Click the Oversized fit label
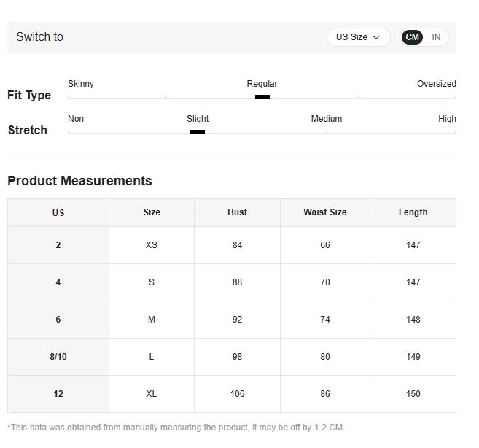 [436, 84]
